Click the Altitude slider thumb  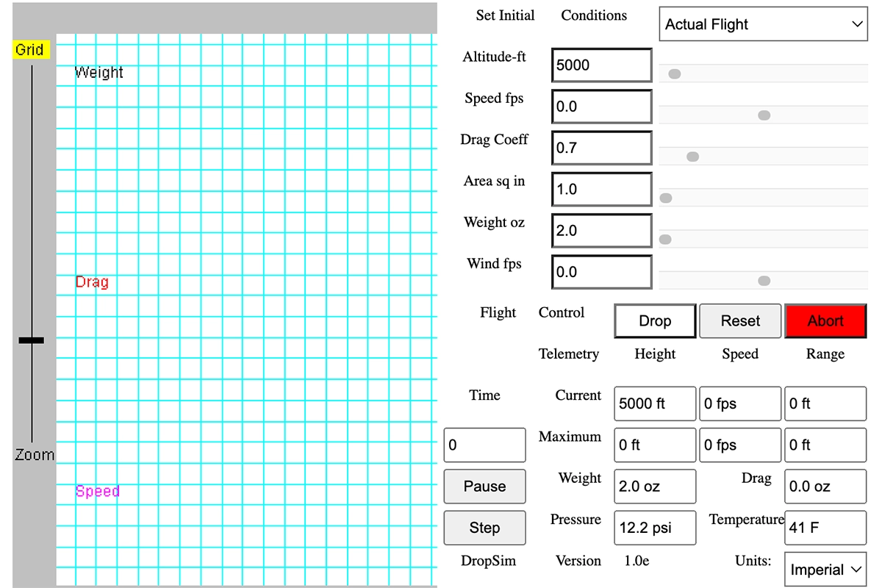674,73
